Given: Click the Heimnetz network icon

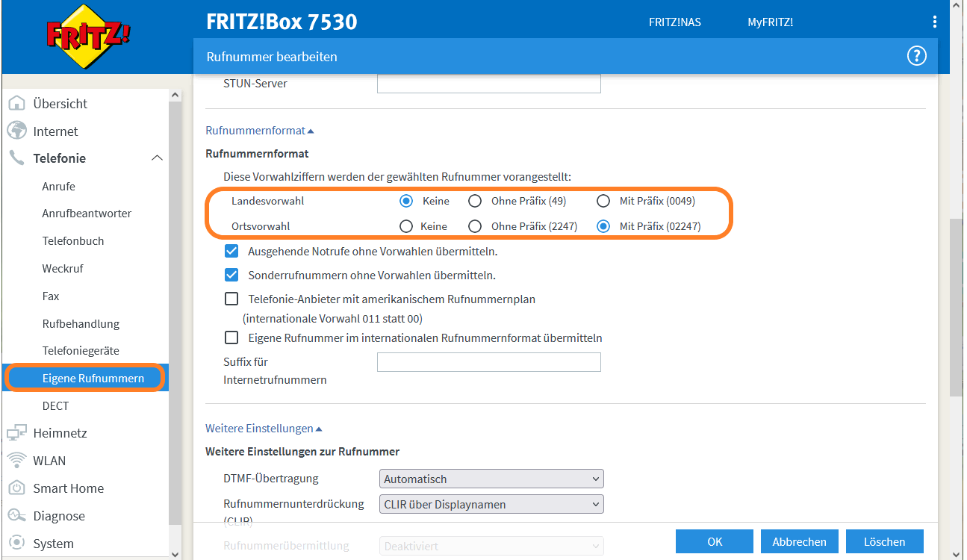Looking at the screenshot, I should point(16,432).
